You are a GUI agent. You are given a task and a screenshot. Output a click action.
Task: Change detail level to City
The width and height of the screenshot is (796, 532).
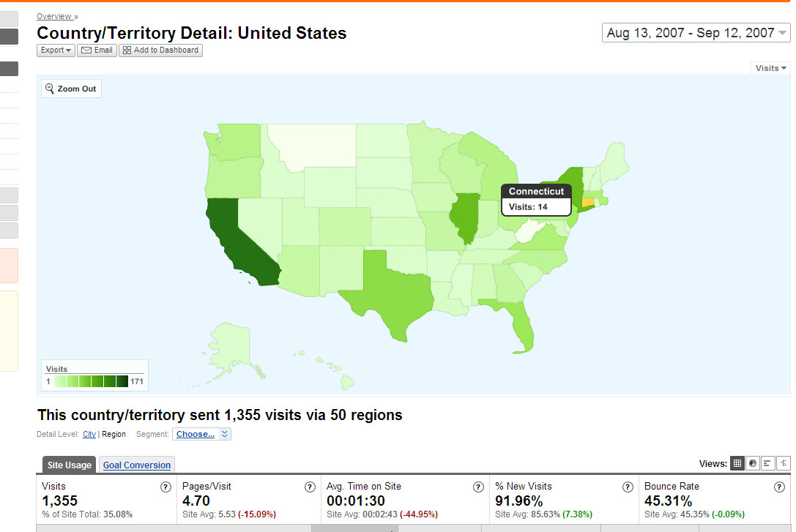[89, 434]
